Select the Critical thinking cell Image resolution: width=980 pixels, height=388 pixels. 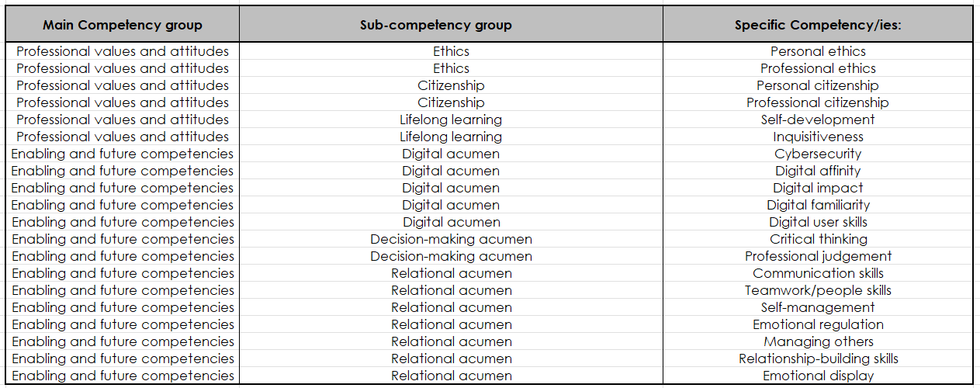pos(818,239)
